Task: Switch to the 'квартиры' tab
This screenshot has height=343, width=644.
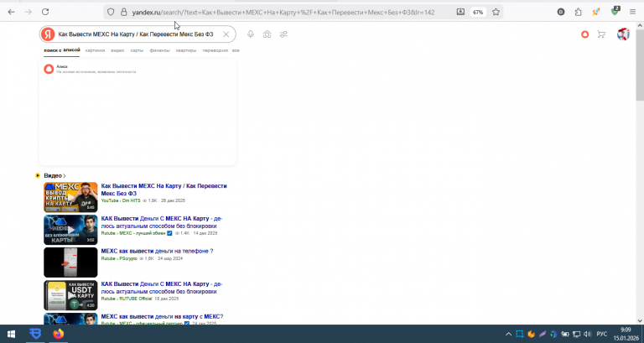Action: pos(186,50)
